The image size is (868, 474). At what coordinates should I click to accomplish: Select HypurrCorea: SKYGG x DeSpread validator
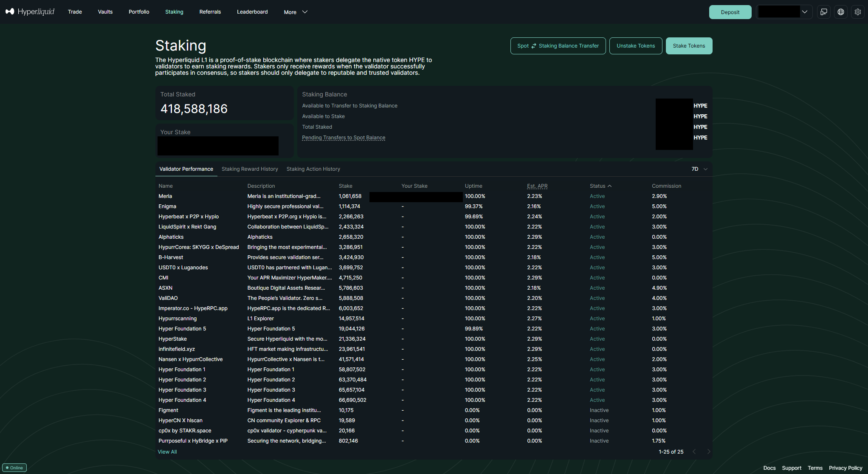(199, 247)
